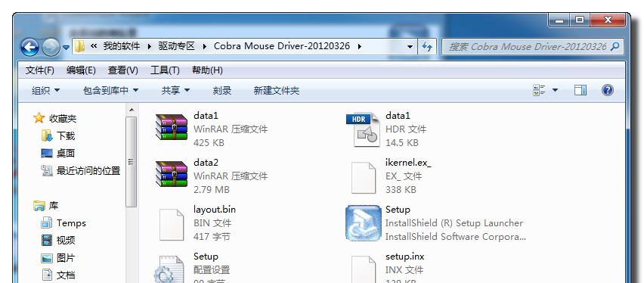Refresh the folder with refresh button

coord(427,47)
